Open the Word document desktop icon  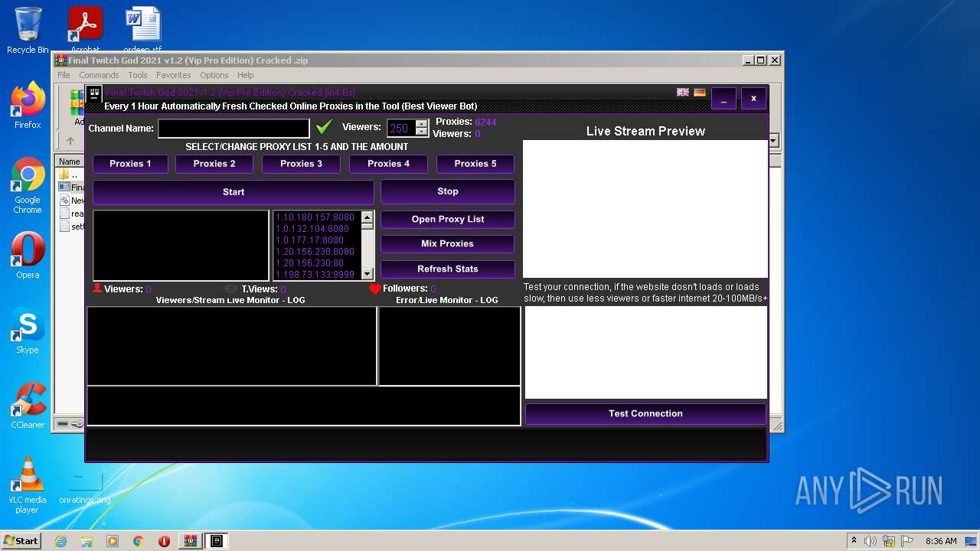click(x=143, y=29)
